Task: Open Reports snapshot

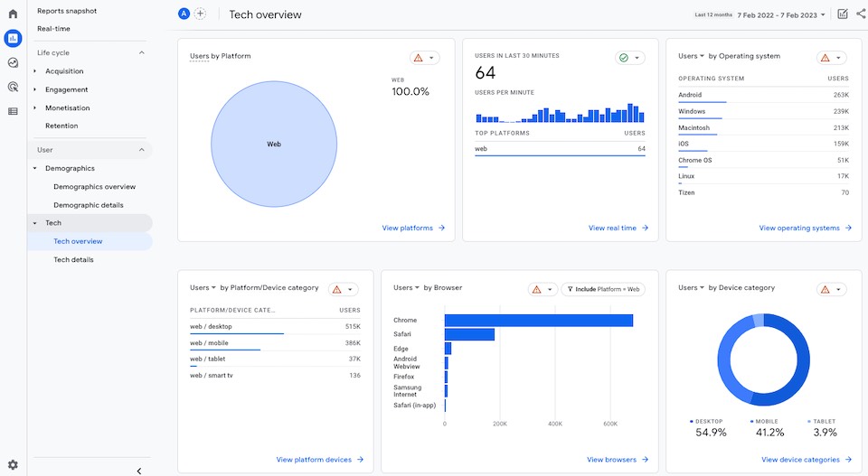Action: pyautogui.click(x=67, y=11)
